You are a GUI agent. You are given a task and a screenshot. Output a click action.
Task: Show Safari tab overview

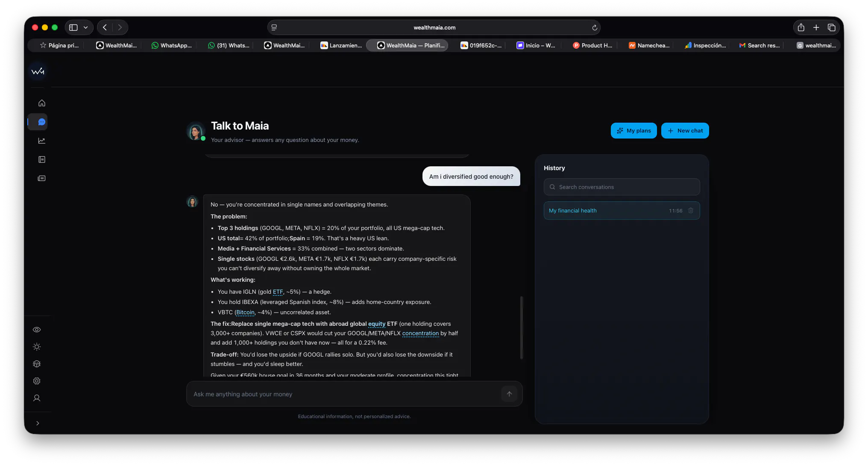click(831, 27)
